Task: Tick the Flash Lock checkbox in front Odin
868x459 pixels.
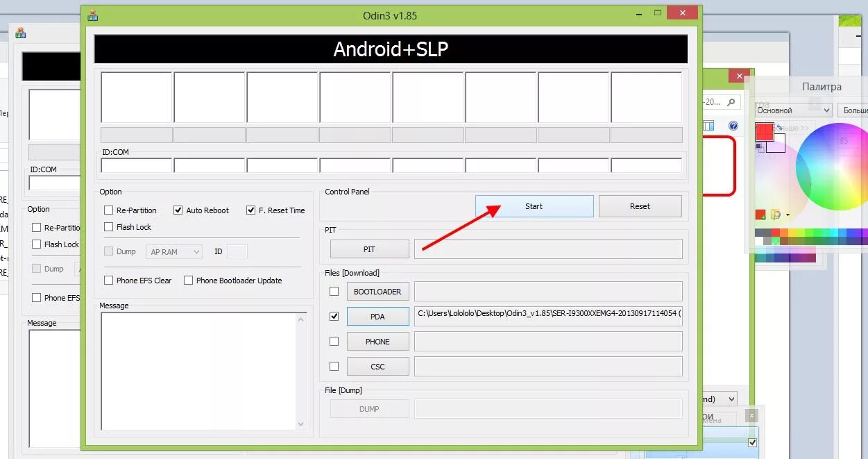Action: tap(108, 227)
